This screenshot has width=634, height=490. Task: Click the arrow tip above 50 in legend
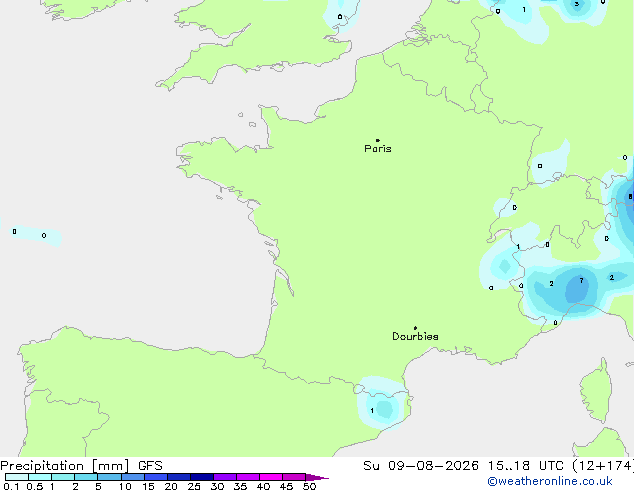[x=317, y=477]
